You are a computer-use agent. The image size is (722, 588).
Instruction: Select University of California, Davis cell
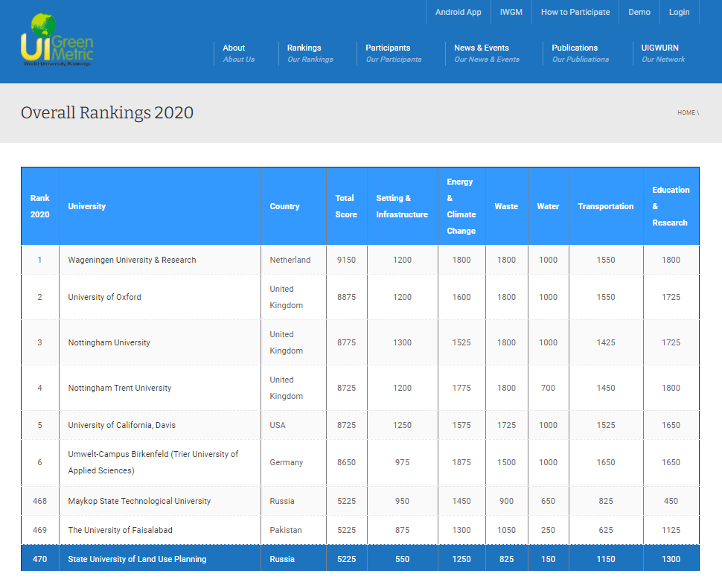coord(160,425)
